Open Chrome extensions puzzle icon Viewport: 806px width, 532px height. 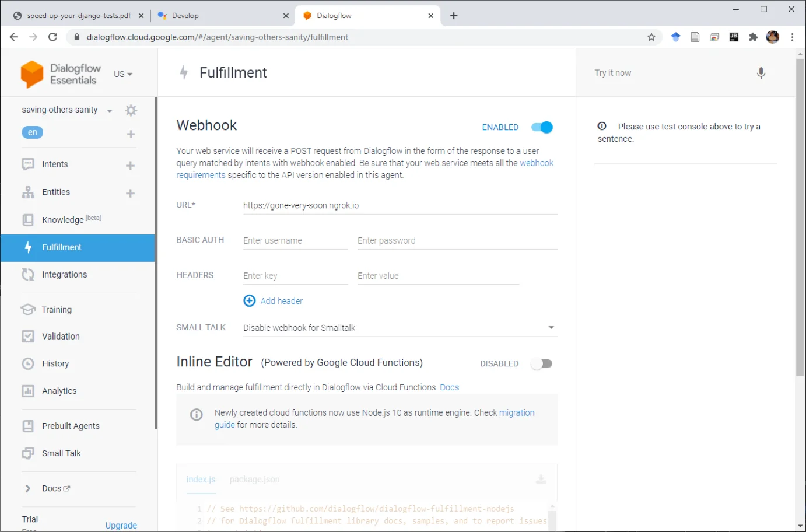pos(753,37)
